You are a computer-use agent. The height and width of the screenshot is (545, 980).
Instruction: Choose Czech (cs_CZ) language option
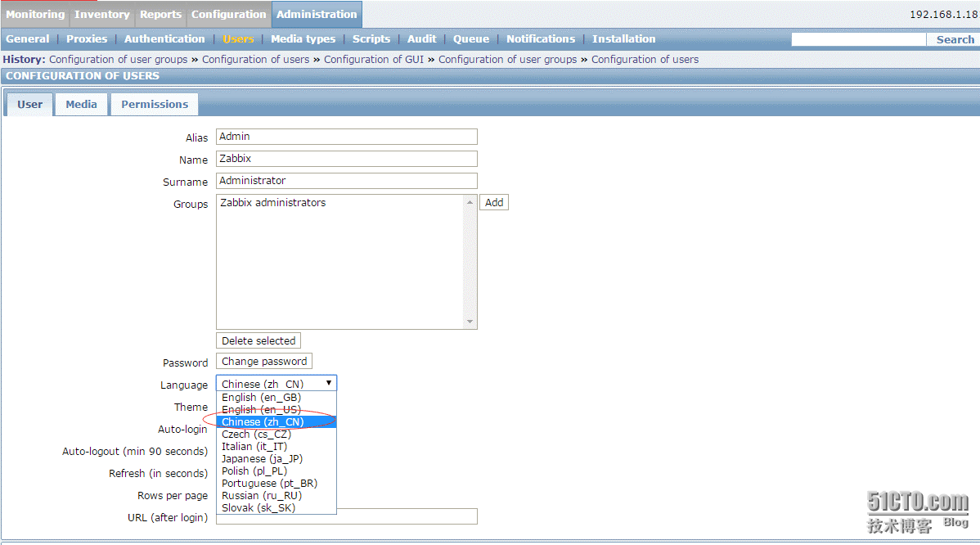276,435
